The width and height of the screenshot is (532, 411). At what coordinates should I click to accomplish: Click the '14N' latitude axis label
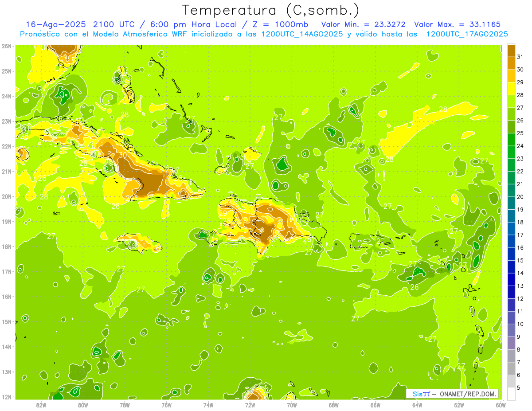(x=7, y=347)
